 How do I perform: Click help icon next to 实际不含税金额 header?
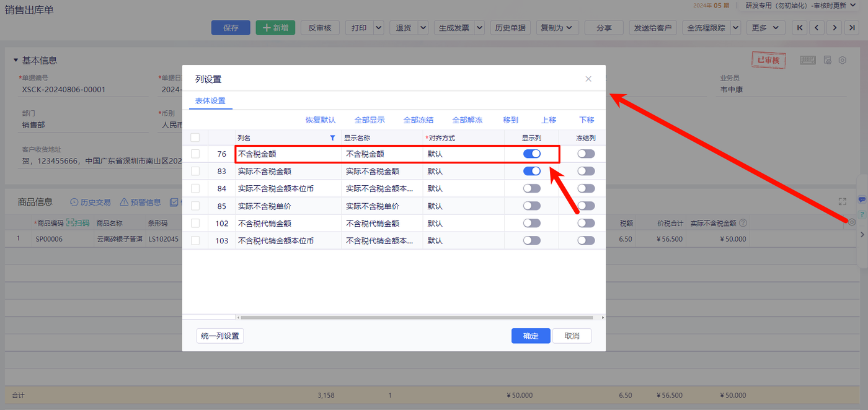(x=743, y=223)
